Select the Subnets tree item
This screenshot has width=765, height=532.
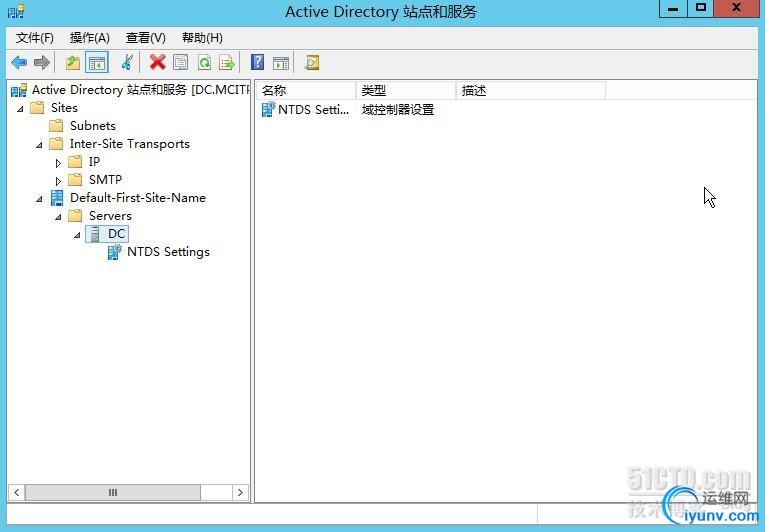coord(93,126)
